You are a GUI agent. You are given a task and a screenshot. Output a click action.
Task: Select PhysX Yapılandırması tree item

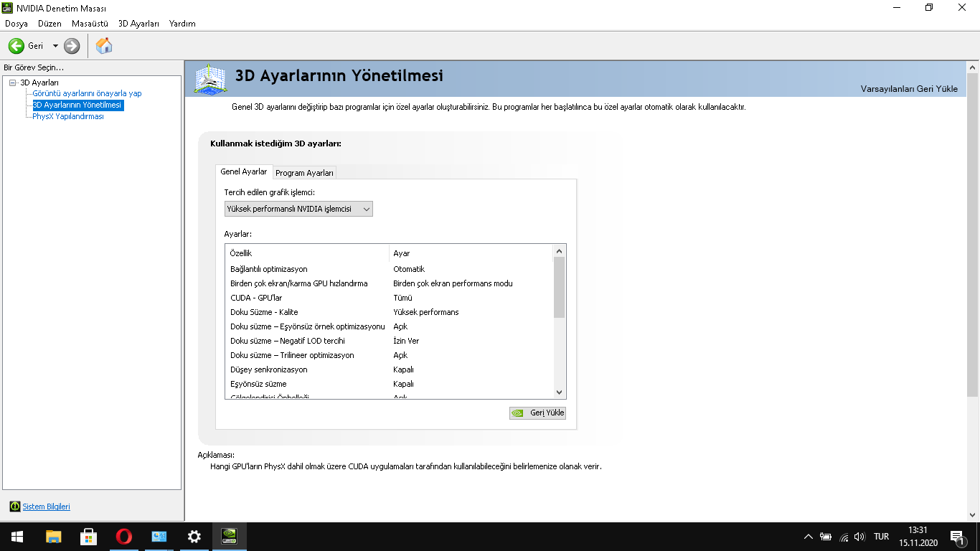coord(68,116)
